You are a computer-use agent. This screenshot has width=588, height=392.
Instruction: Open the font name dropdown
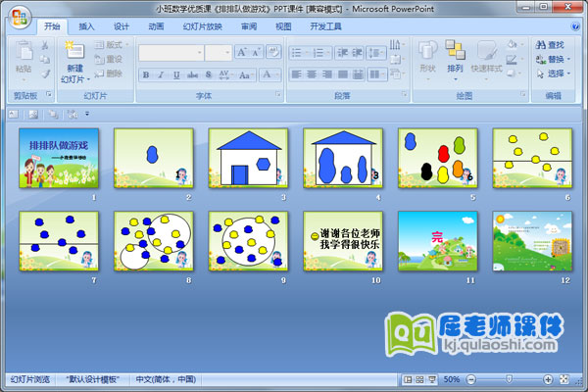200,53
